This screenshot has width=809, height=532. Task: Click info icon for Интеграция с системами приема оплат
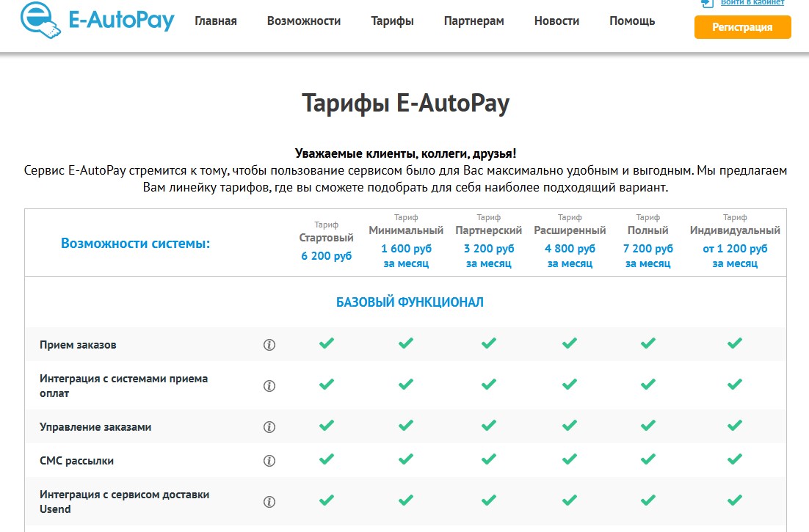pos(269,386)
